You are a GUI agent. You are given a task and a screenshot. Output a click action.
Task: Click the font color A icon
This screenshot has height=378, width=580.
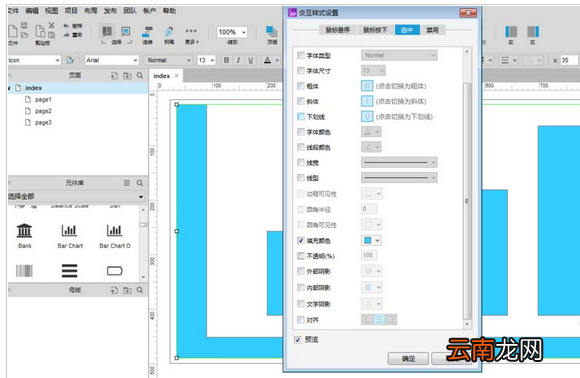click(267, 60)
